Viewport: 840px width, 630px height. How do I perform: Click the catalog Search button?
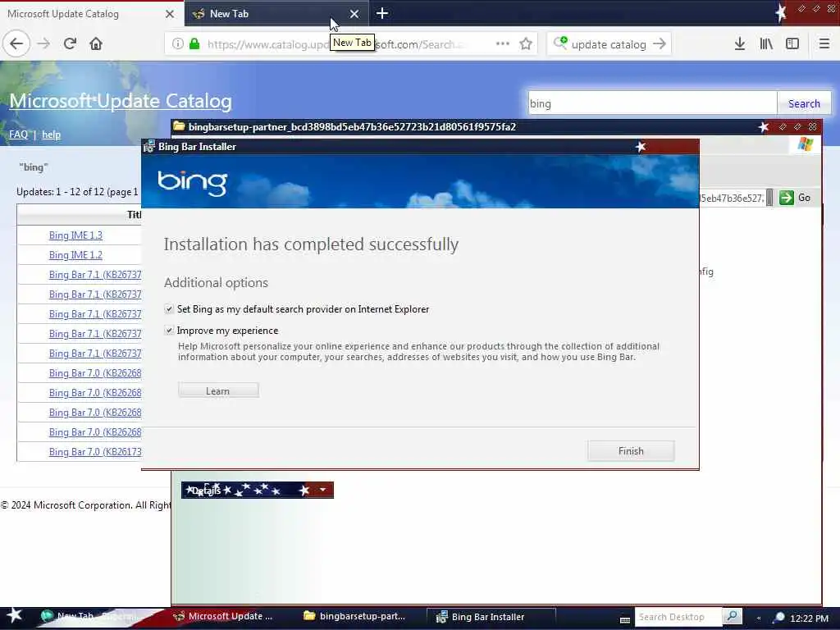point(804,103)
